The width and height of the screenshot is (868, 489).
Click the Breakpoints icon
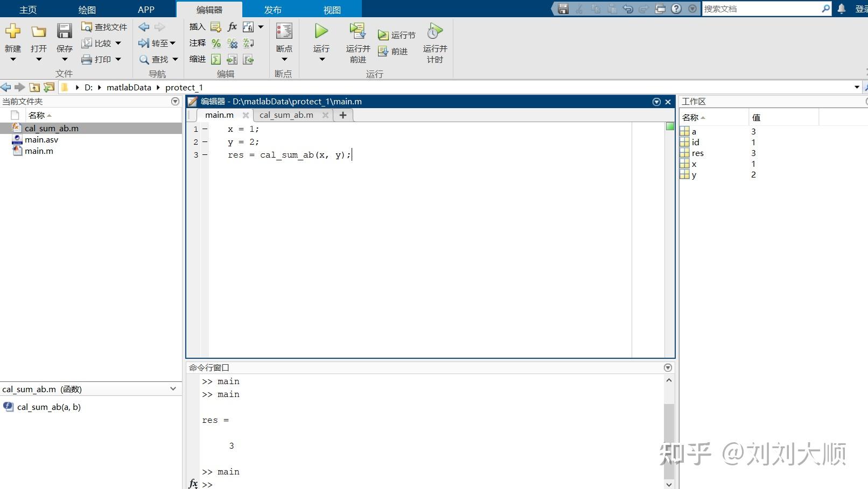tap(284, 32)
